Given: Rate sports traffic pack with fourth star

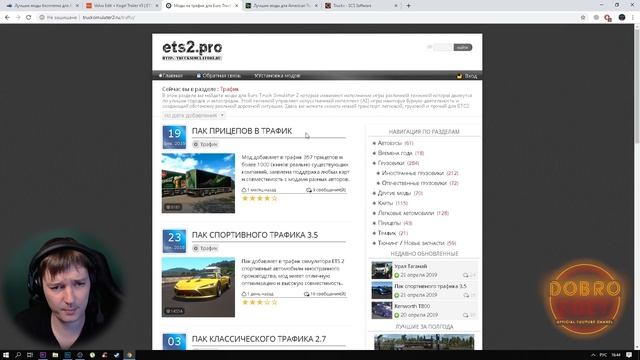Looking at the screenshot, I should pyautogui.click(x=267, y=302).
